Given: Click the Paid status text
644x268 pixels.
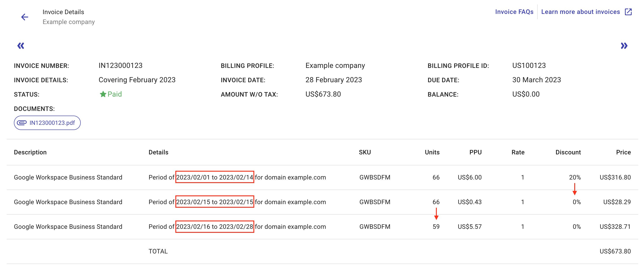Looking at the screenshot, I should click(115, 94).
